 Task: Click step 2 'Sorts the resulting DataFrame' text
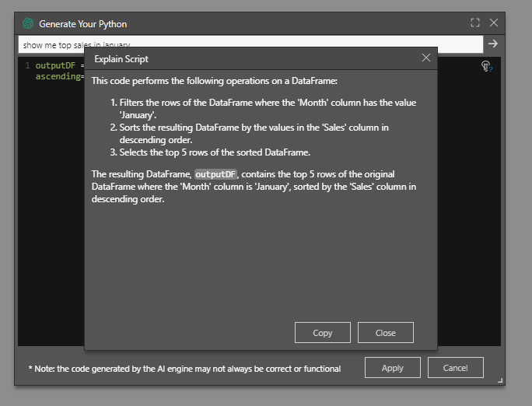[x=254, y=133]
